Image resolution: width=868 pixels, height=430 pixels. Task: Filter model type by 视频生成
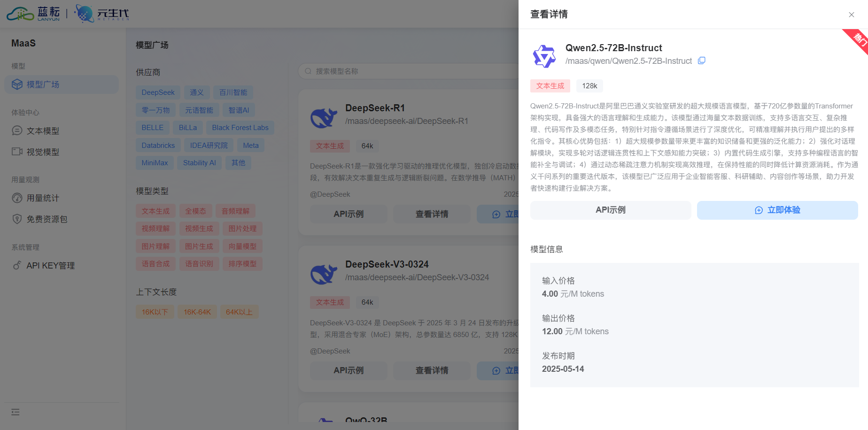(199, 229)
